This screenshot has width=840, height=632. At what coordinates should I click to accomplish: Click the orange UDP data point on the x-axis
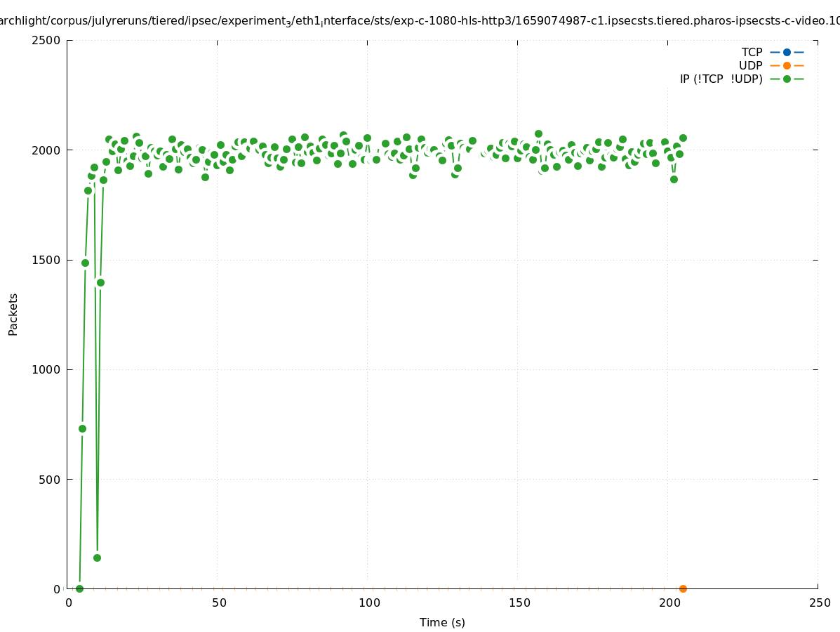point(683,588)
